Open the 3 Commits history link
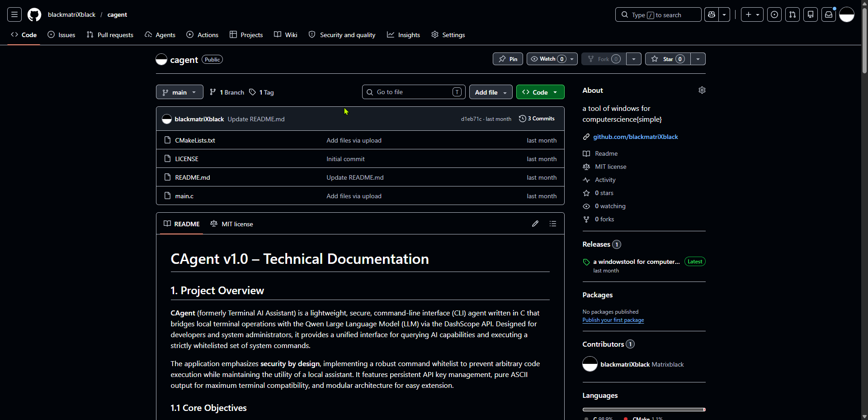The width and height of the screenshot is (868, 420). [537, 119]
